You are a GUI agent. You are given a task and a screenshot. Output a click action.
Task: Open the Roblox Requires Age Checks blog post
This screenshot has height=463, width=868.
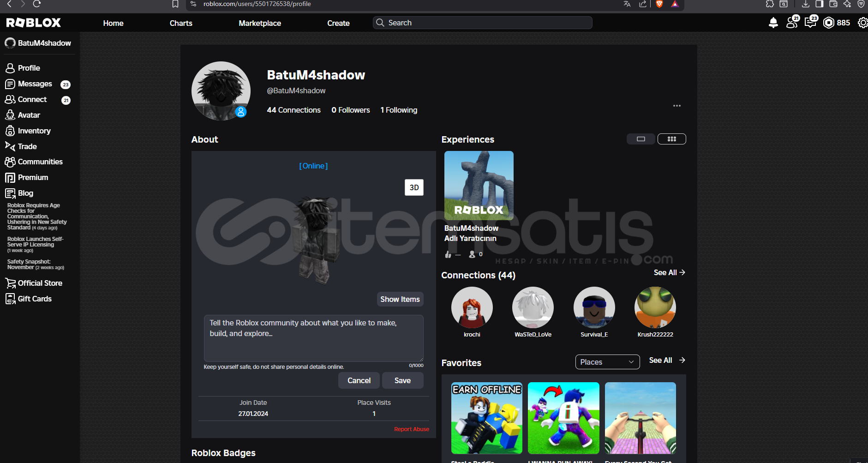[37, 216]
